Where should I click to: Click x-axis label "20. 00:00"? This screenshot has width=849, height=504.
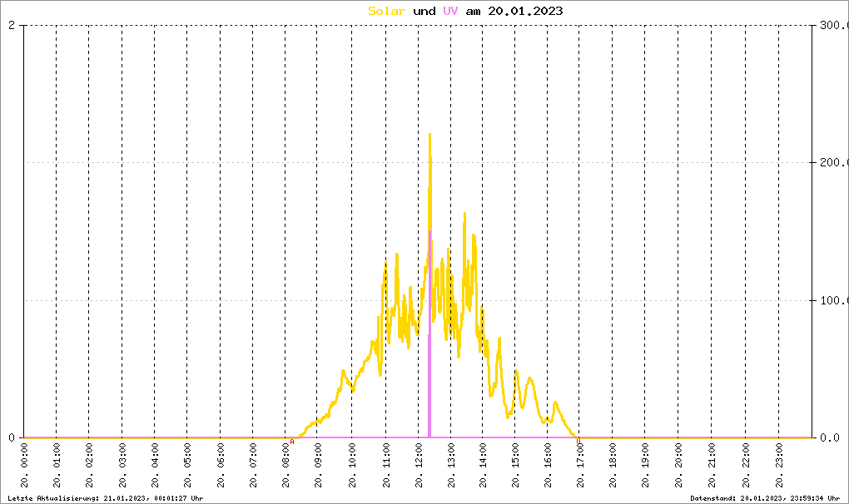pyautogui.click(x=24, y=466)
